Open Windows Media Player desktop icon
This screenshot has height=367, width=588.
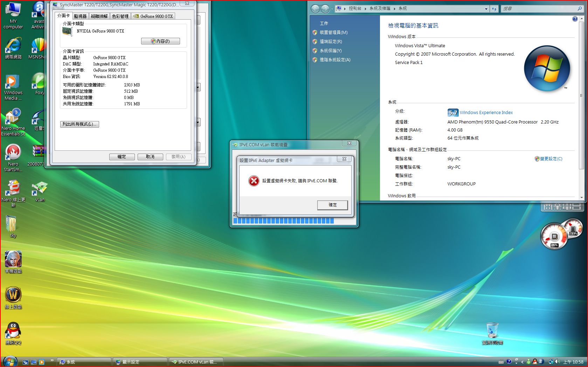[x=13, y=83]
